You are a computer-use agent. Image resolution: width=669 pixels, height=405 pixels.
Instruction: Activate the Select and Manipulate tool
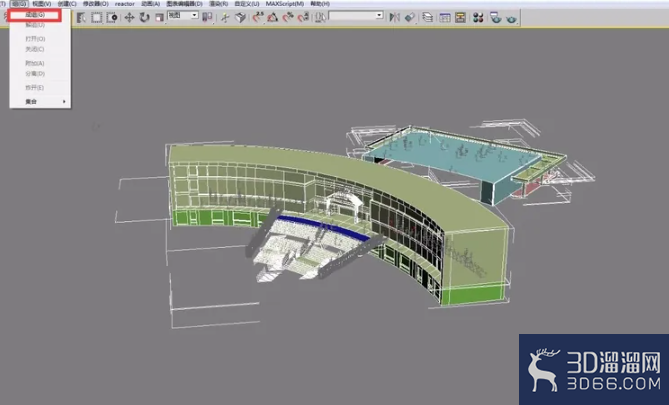click(x=225, y=17)
